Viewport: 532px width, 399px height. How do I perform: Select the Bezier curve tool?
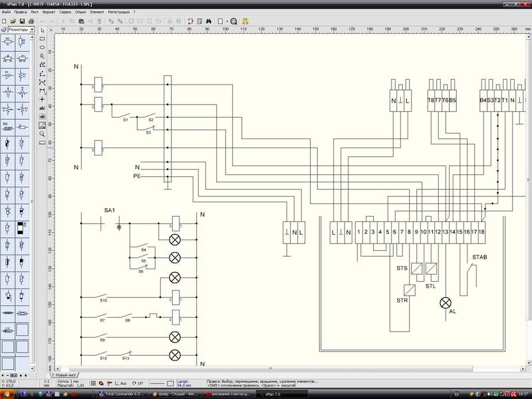click(x=43, y=82)
